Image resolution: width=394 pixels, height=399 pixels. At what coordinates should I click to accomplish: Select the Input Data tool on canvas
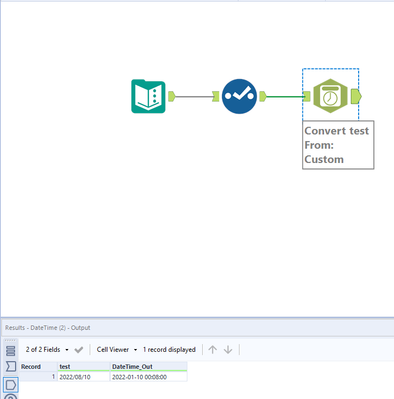(148, 97)
